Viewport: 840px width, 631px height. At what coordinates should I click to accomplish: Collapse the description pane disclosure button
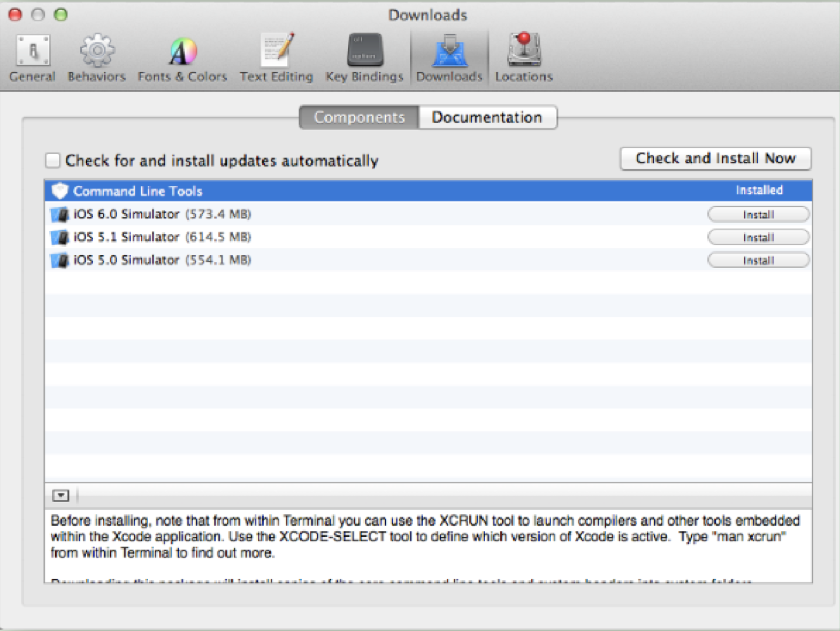[x=61, y=495]
